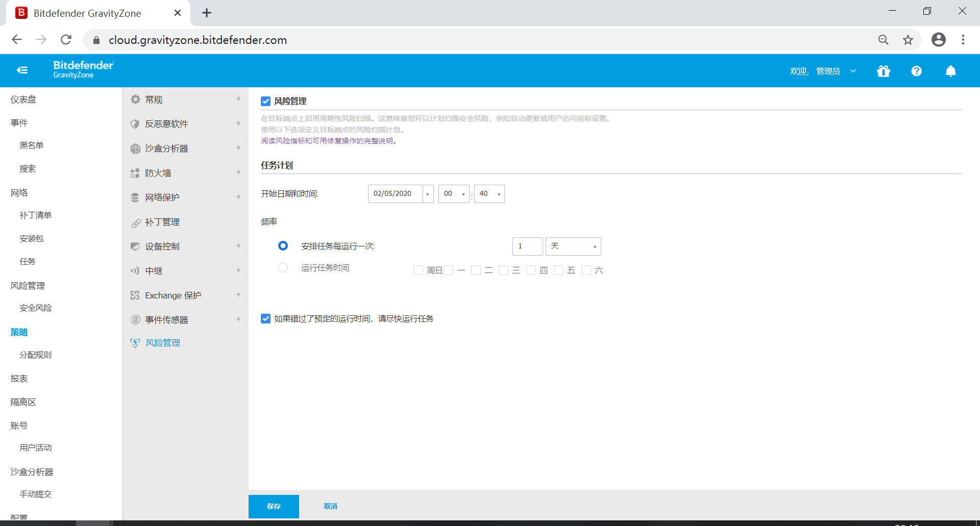Screen dimensions: 980x526
Task: Check the 周日 weekday checkbox
Action: [418, 270]
